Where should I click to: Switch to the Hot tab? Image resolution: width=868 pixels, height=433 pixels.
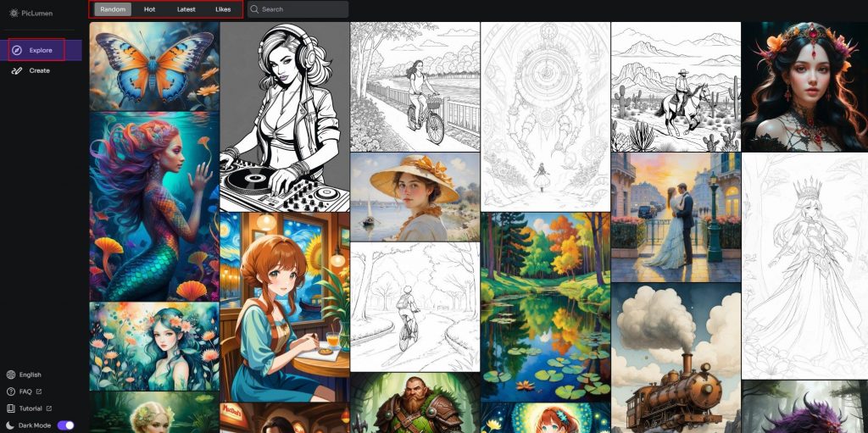pyautogui.click(x=149, y=9)
